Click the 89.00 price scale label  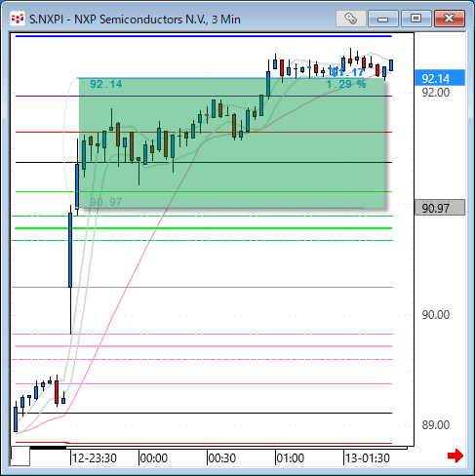point(435,425)
